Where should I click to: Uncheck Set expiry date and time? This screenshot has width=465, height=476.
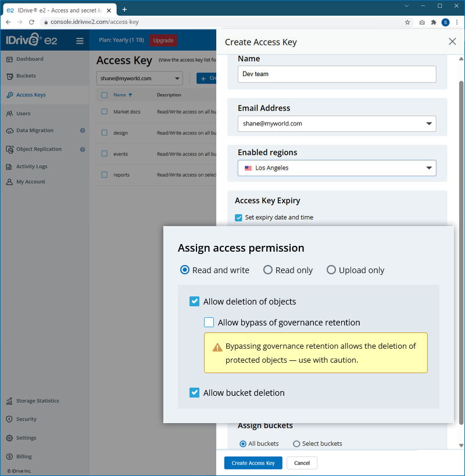coord(238,218)
